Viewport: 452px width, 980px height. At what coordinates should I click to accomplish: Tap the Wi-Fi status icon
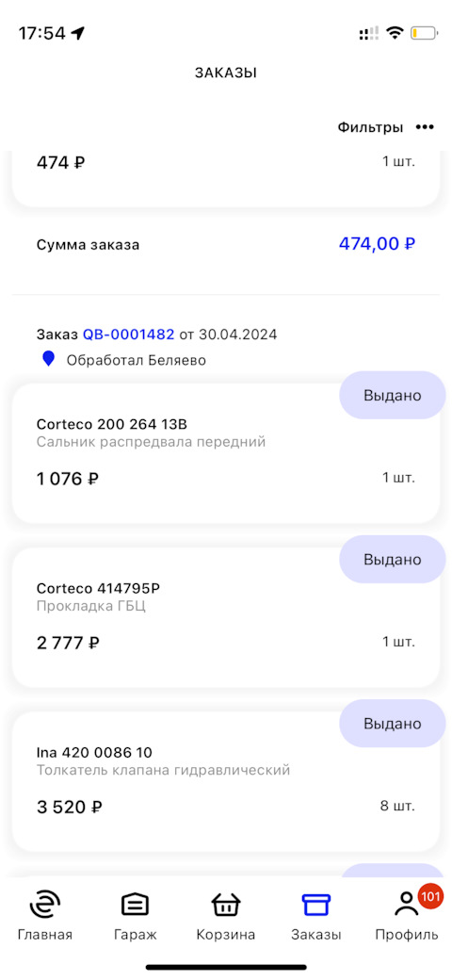[x=395, y=33]
